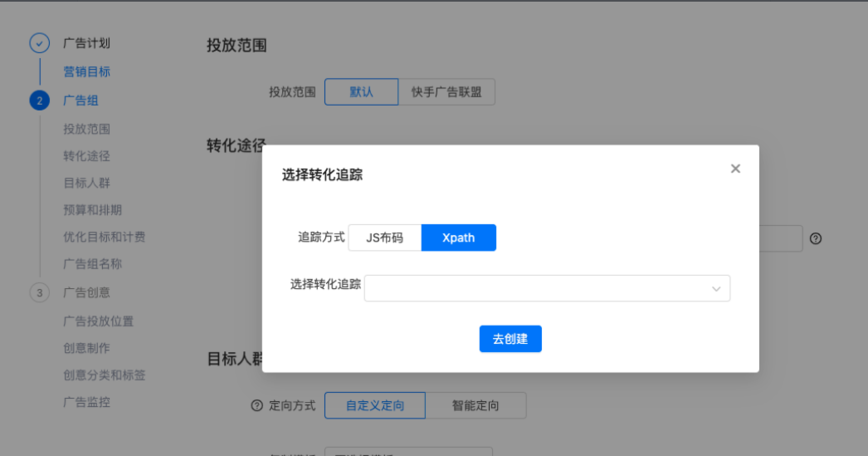Jump to 目标人群 sidebar item

click(86, 183)
